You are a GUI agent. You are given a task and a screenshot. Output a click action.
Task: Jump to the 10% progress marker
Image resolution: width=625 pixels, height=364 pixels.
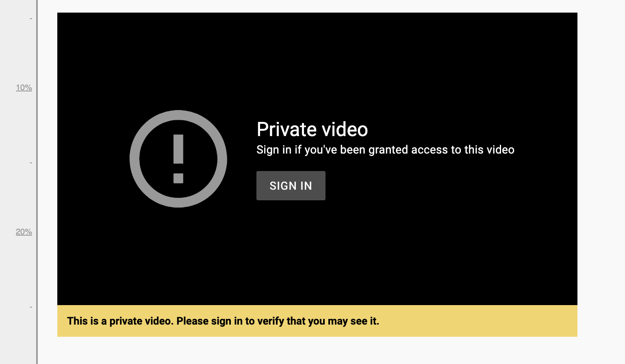pyautogui.click(x=24, y=87)
